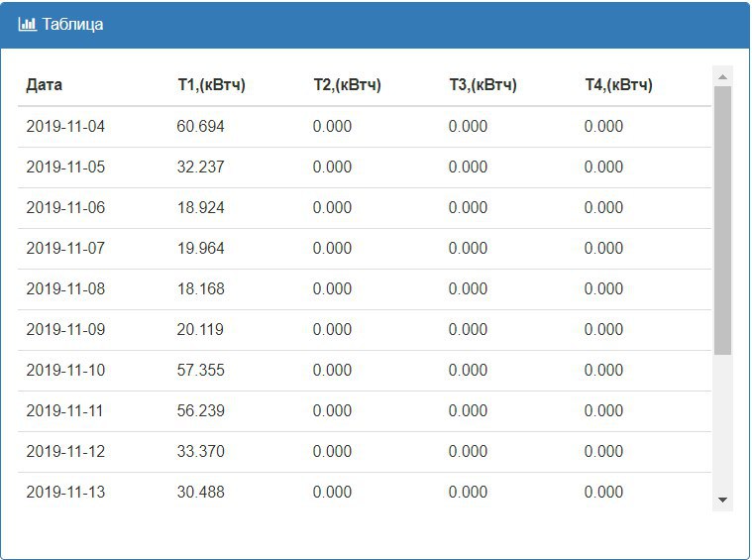The image size is (752, 560).
Task: Select the Т3,(кВтч) column header
Action: pyautogui.click(x=483, y=85)
